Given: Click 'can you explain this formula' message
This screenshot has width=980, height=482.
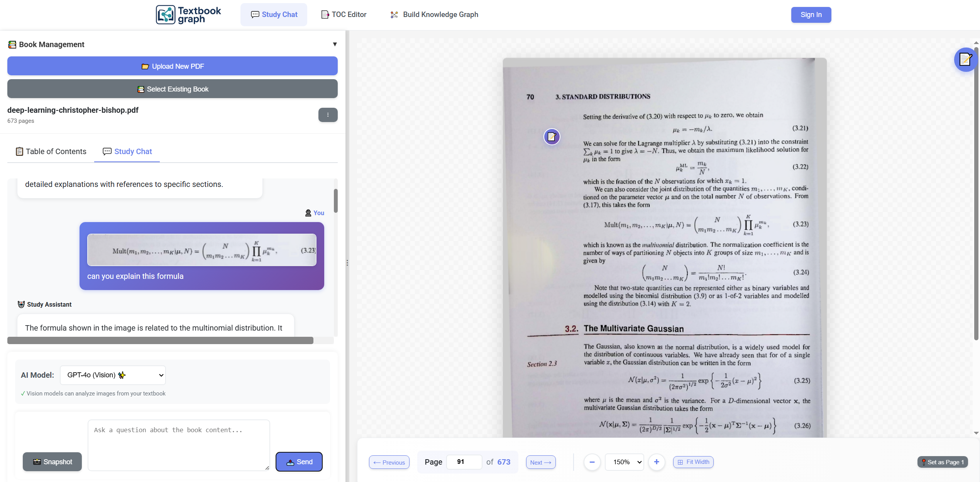Looking at the screenshot, I should (135, 276).
